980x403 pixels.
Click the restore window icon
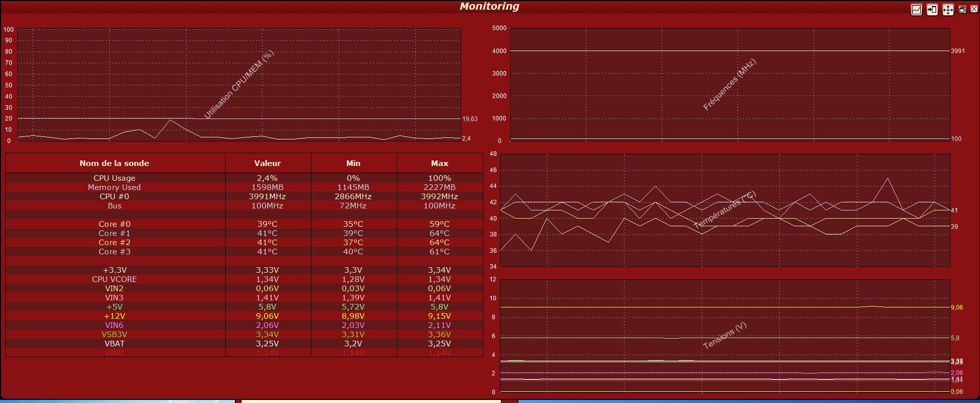coord(962,9)
